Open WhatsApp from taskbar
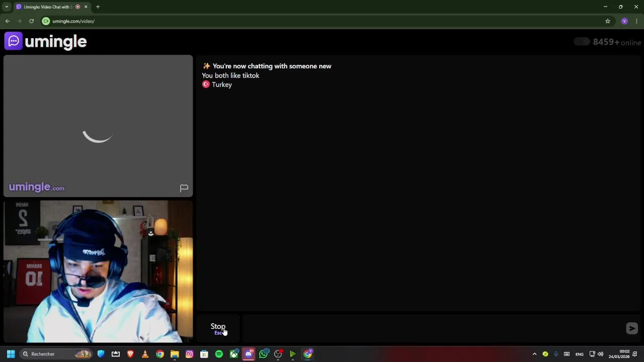This screenshot has width=644, height=362. click(x=263, y=354)
